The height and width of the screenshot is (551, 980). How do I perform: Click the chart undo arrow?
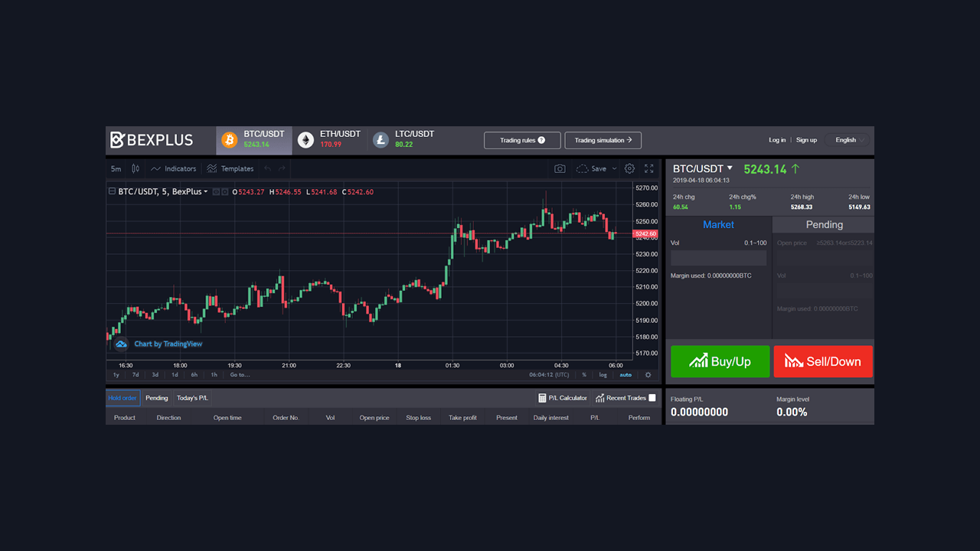[x=267, y=168]
